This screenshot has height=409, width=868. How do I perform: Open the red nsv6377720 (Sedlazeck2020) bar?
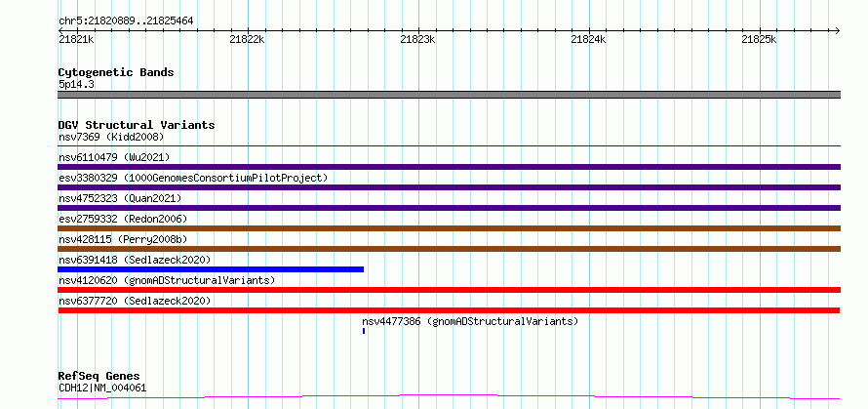tap(449, 310)
